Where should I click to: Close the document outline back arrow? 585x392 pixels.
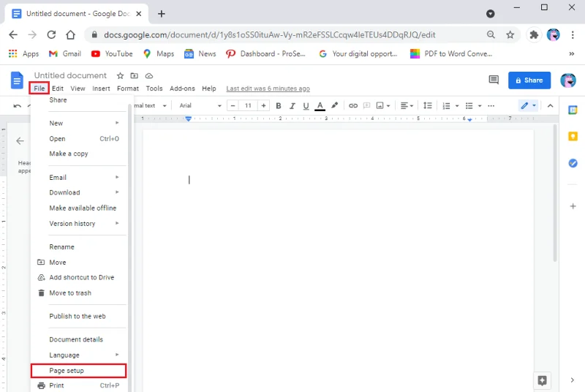[20, 141]
